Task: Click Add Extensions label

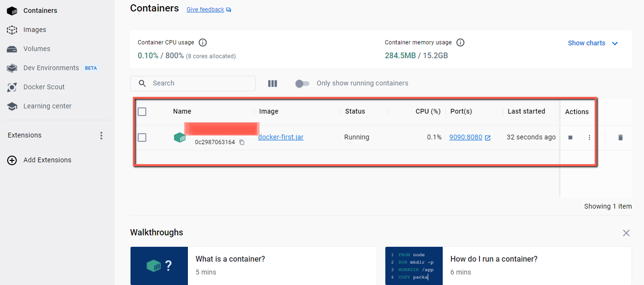Action: click(47, 160)
